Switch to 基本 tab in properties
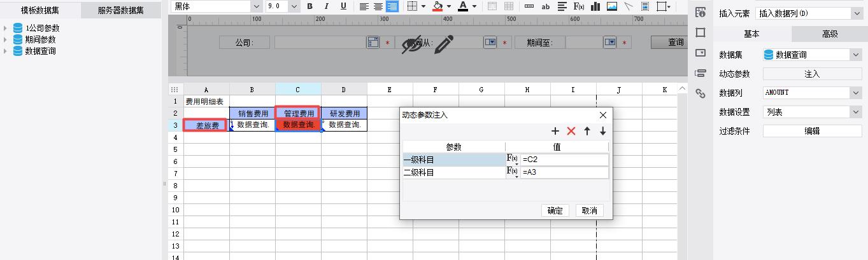 point(752,34)
